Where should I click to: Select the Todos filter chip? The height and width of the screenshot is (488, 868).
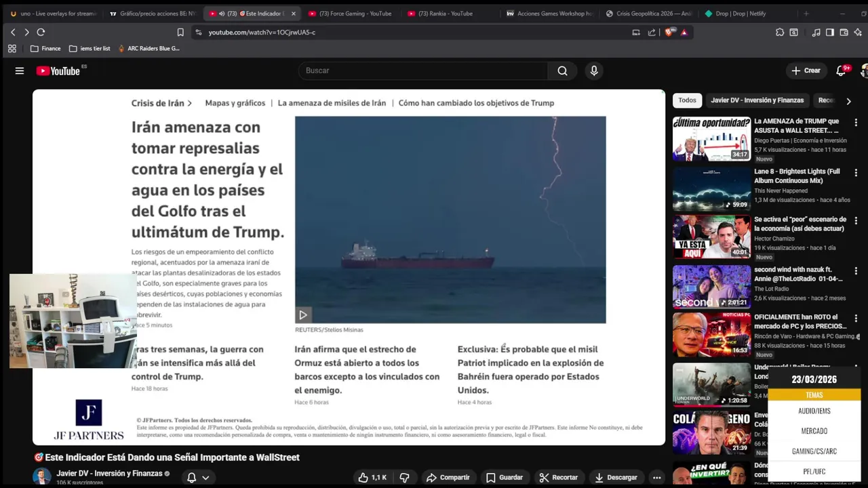pos(687,100)
